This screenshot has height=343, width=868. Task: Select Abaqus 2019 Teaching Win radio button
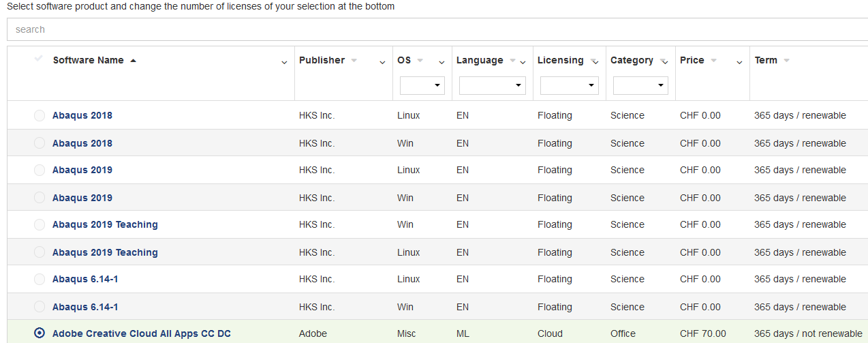pos(40,224)
